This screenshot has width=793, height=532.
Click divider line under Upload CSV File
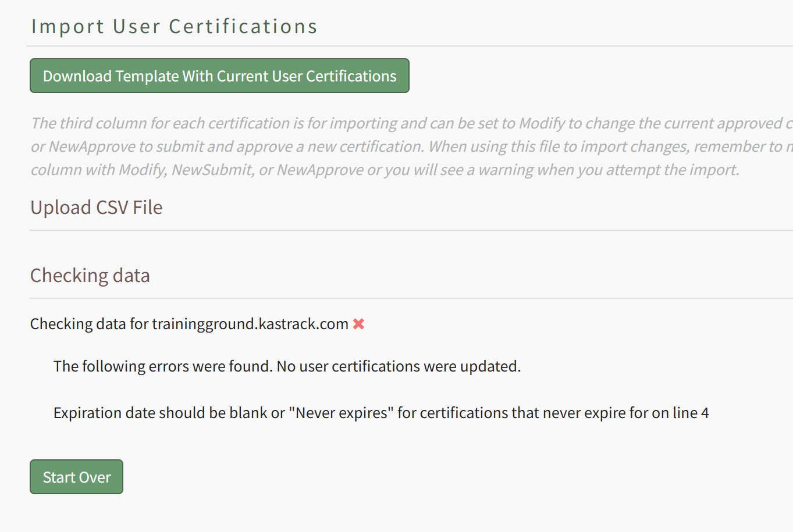pos(411,230)
